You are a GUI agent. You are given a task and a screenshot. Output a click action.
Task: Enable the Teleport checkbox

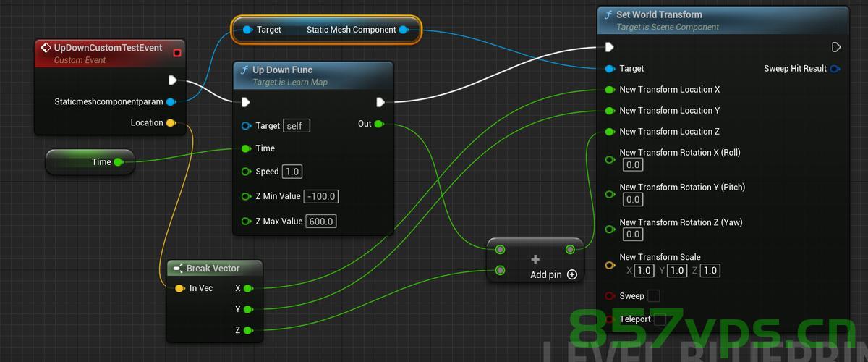coord(660,319)
